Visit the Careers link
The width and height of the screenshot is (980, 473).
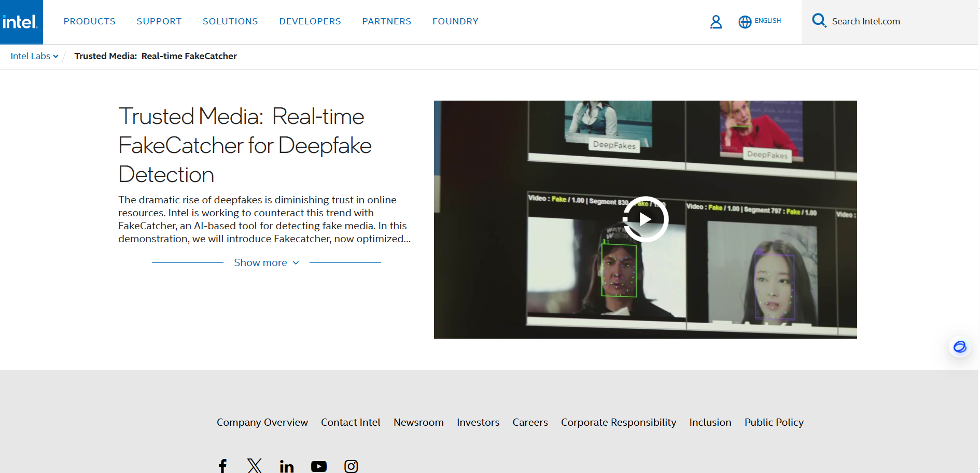[x=530, y=422]
